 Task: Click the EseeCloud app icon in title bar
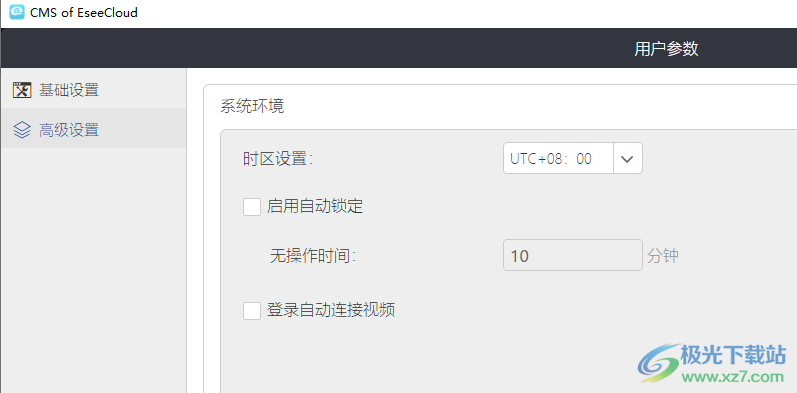coord(17,12)
